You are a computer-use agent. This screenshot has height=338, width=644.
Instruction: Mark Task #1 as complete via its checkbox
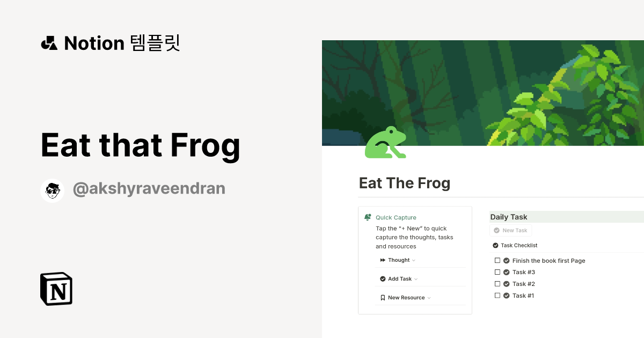(x=497, y=295)
